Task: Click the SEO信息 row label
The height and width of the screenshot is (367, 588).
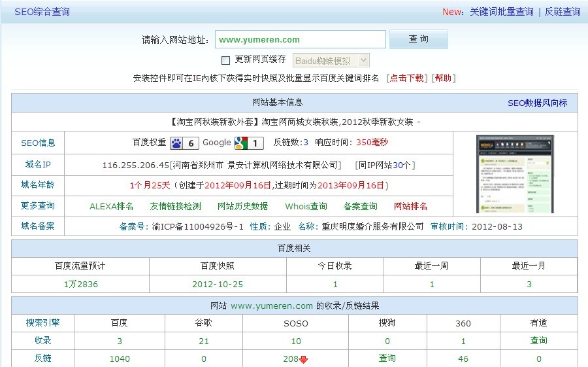Action: pyautogui.click(x=38, y=143)
